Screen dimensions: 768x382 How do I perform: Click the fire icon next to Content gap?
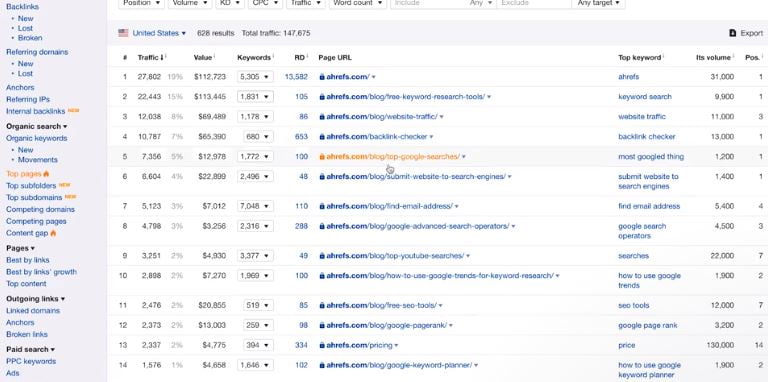[x=53, y=233]
